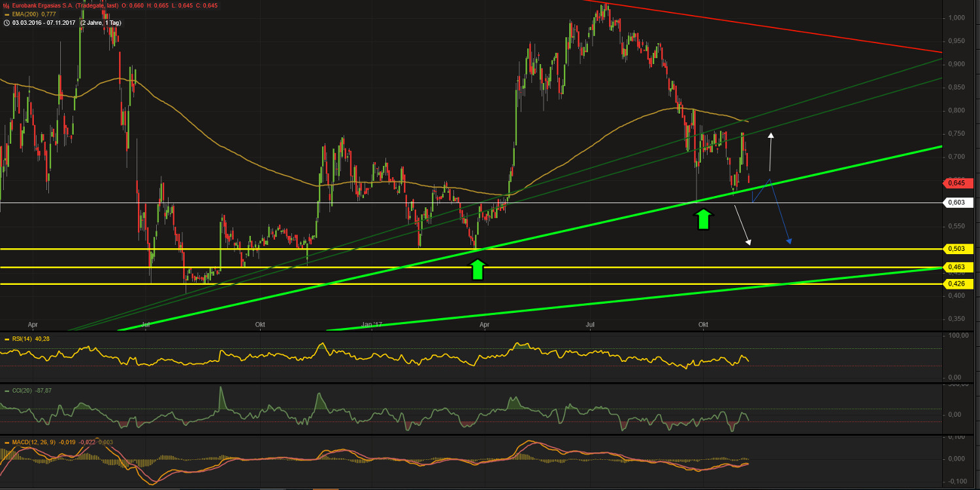Click the Jan '17 time axis label
Viewport: 980px width, 490px height.
coord(371,325)
